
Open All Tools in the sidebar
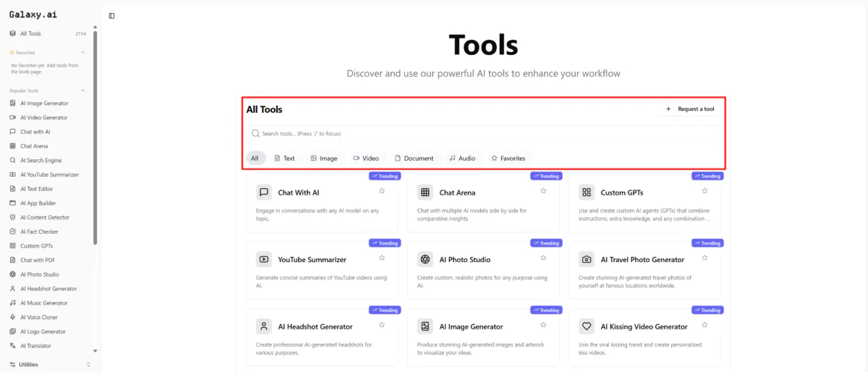tap(48, 33)
